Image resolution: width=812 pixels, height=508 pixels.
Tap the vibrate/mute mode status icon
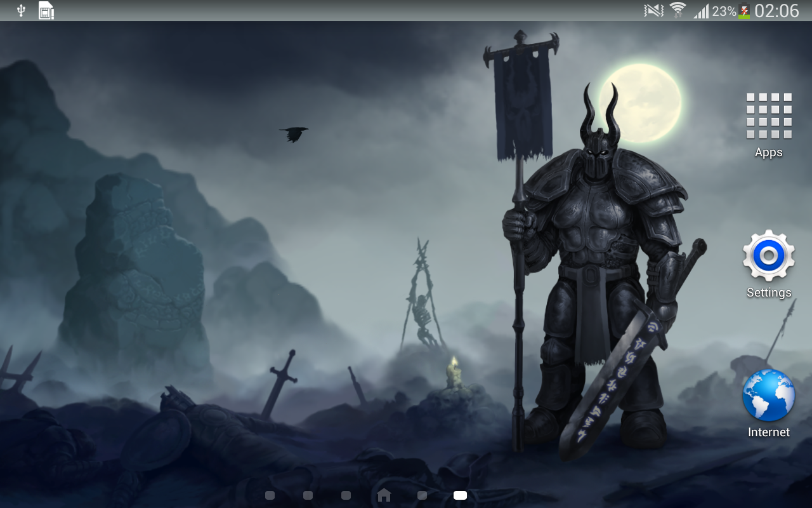pyautogui.click(x=653, y=10)
